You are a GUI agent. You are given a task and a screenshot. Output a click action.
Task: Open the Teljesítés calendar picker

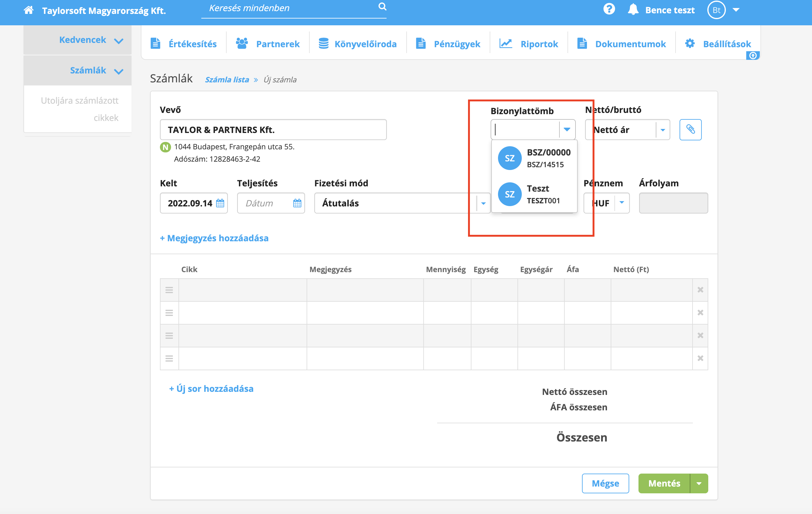tap(297, 203)
